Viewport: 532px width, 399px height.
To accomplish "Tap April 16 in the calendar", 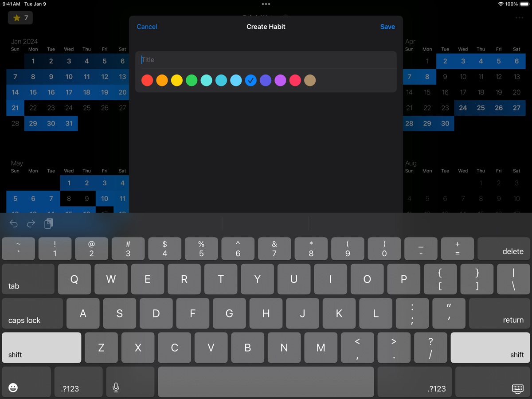I will (445, 92).
